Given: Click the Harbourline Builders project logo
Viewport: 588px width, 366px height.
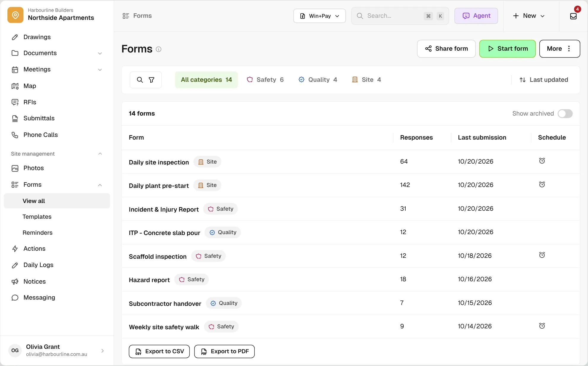Looking at the screenshot, I should 15,15.
